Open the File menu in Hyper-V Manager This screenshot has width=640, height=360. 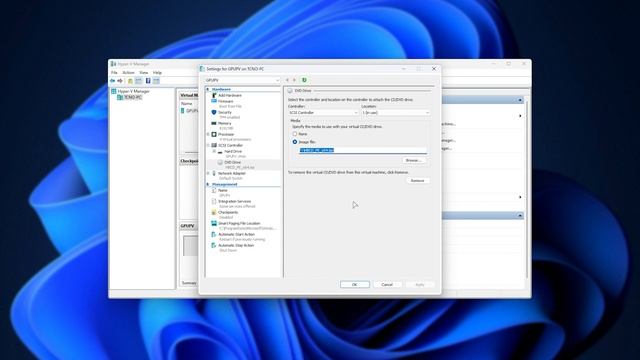coord(114,73)
